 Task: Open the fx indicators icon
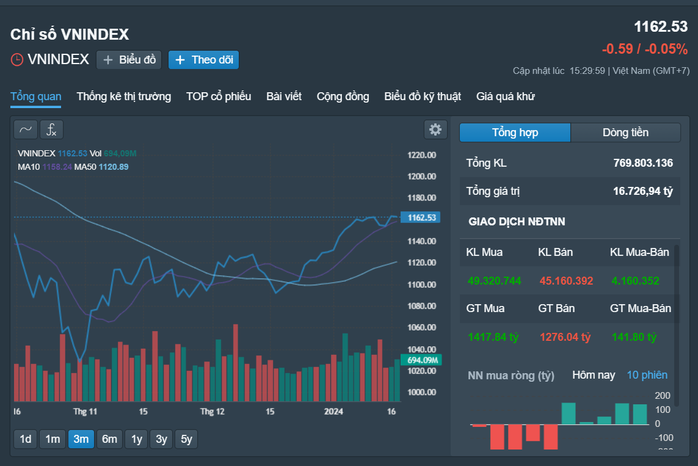[x=52, y=130]
